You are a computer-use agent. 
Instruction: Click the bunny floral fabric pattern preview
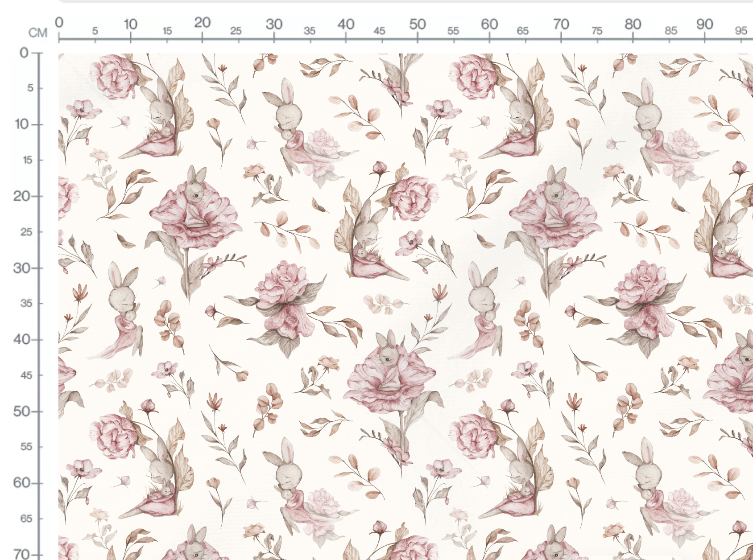pos(405,307)
